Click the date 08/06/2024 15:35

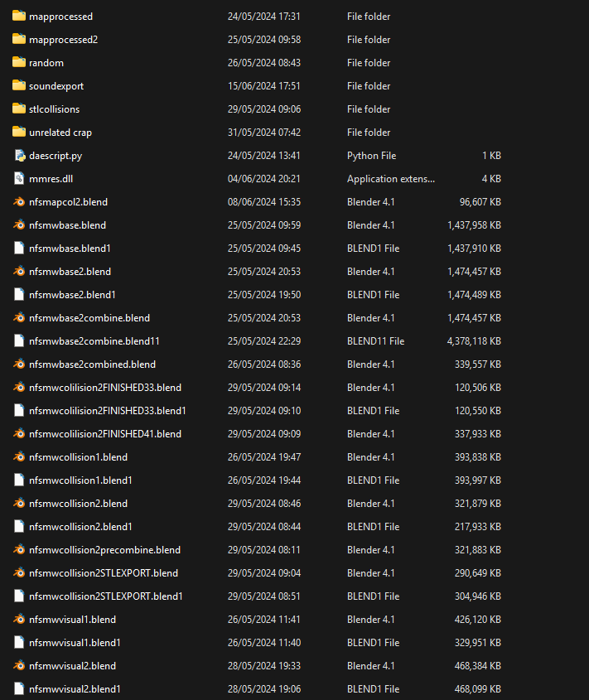[264, 202]
